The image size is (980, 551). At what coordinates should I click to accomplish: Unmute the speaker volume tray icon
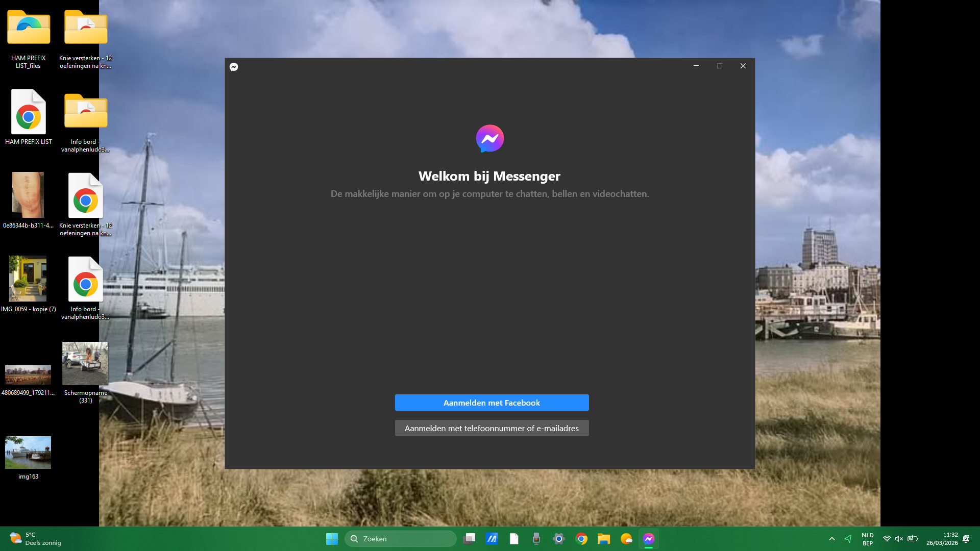click(x=899, y=539)
